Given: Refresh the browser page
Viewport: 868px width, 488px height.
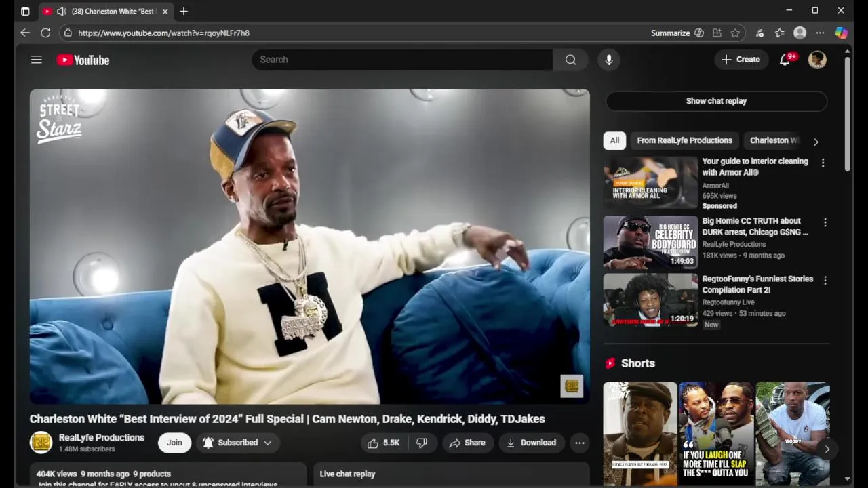Looking at the screenshot, I should pyautogui.click(x=45, y=33).
